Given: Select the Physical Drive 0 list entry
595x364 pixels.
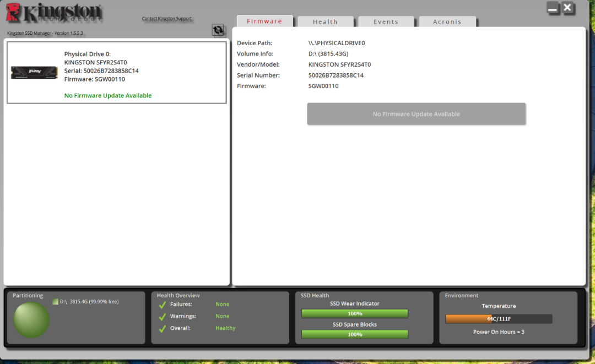Looking at the screenshot, I should [x=116, y=73].
